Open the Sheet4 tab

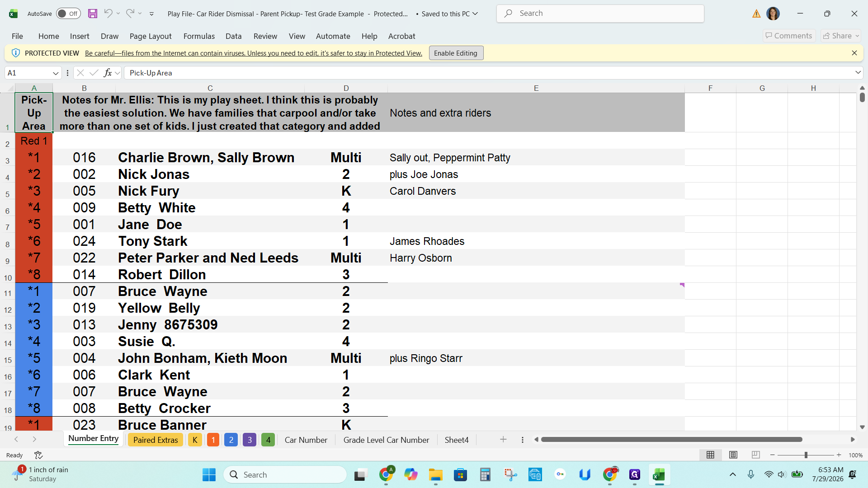(457, 440)
